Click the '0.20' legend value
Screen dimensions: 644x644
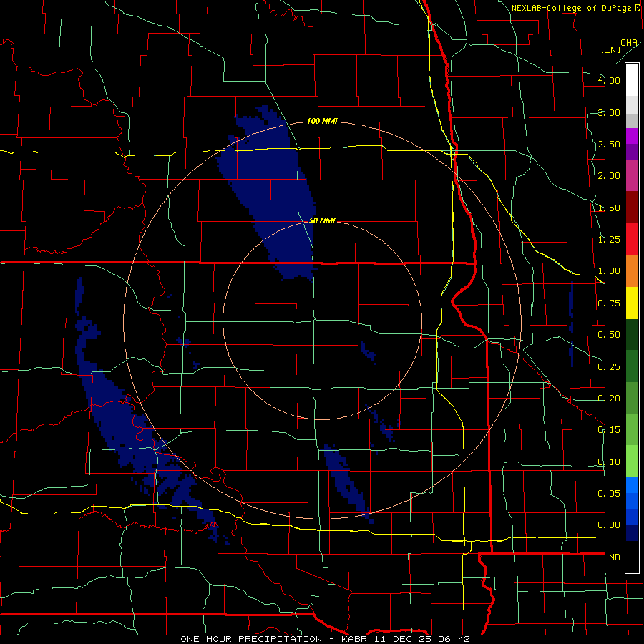tap(609, 399)
